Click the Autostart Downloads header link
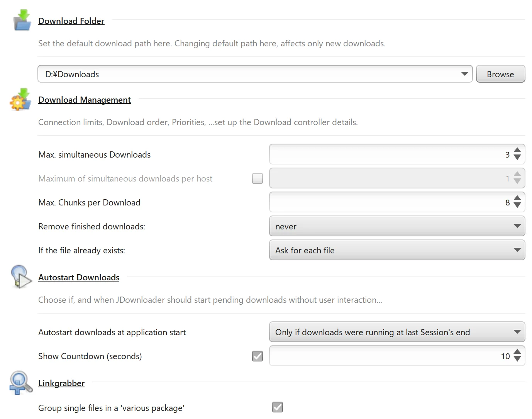This screenshot has width=532, height=419. pyautogui.click(x=78, y=277)
